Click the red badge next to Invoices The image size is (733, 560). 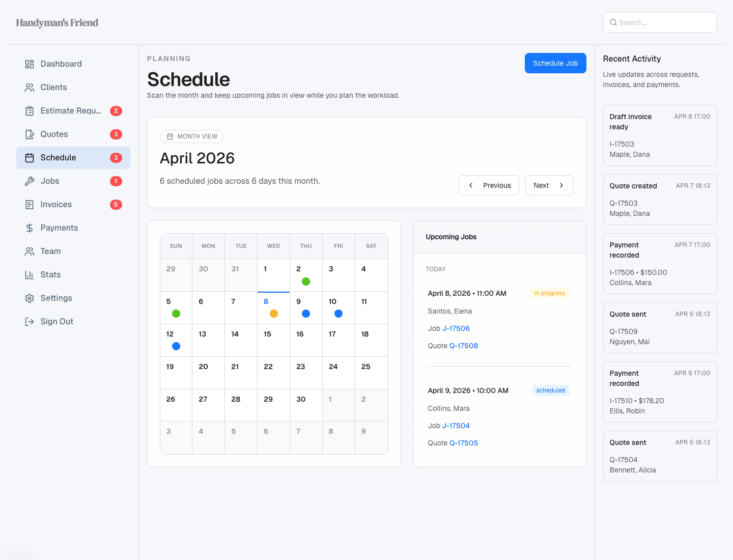[x=116, y=205]
